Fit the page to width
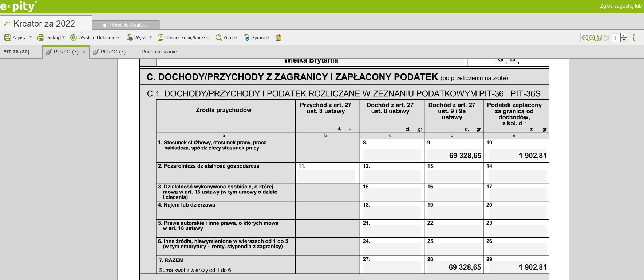644x280 pixels. pos(600,38)
